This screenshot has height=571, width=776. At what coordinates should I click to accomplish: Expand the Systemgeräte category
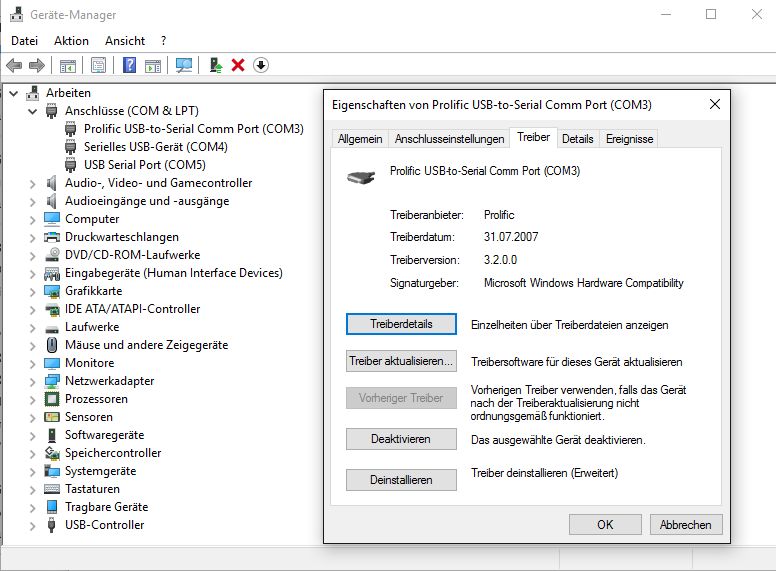(32, 472)
